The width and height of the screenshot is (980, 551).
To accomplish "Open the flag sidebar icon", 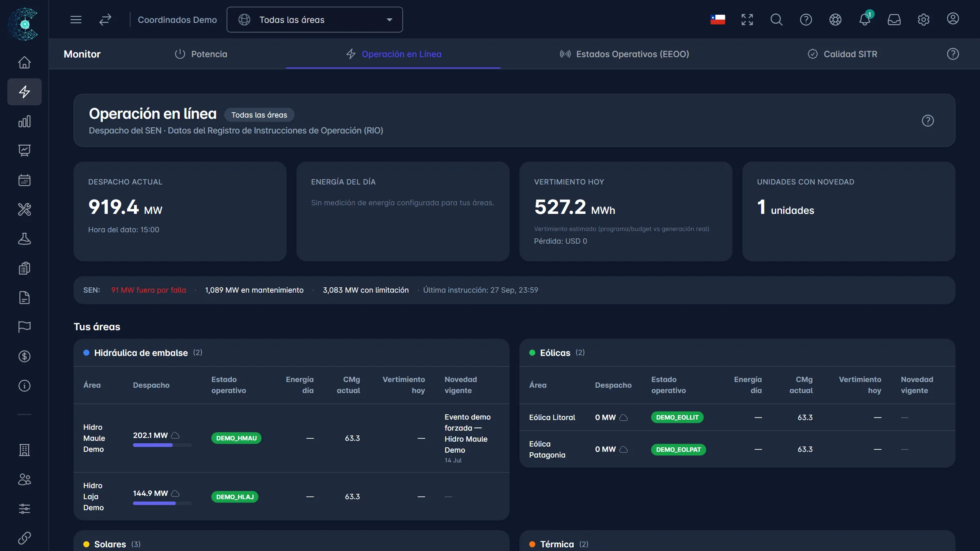I will [24, 327].
